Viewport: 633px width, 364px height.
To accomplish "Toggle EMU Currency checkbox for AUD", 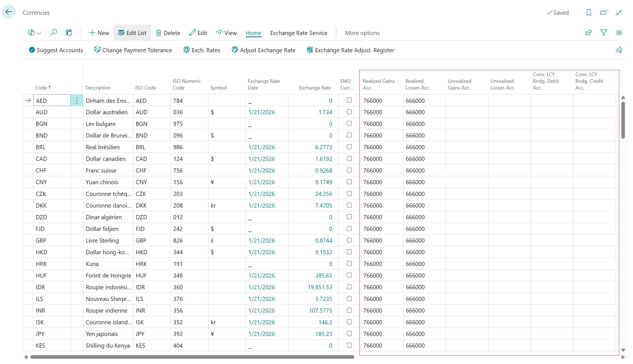I will click(349, 112).
